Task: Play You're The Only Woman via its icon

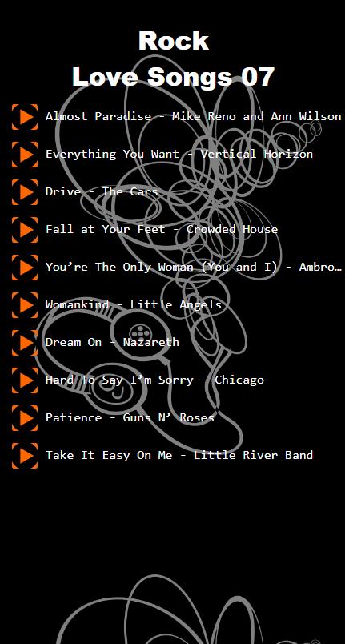Action: point(25,268)
